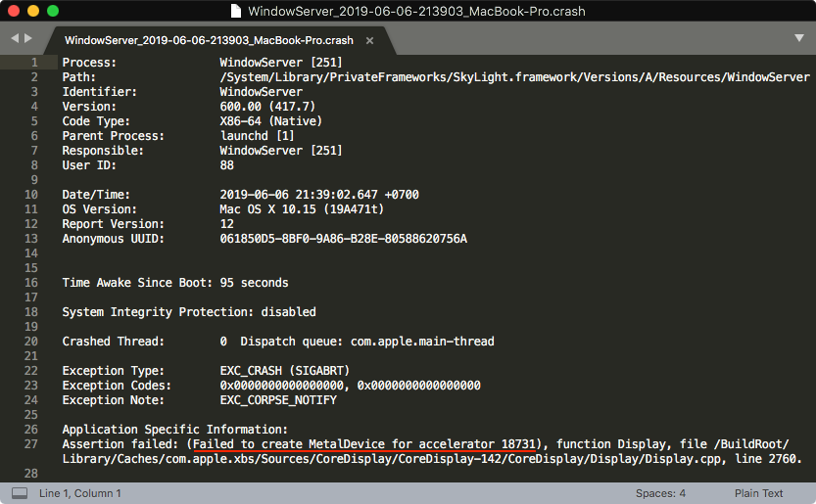Close the WindowServer crash file tab
Viewport: 816px width, 504px height.
pos(369,40)
